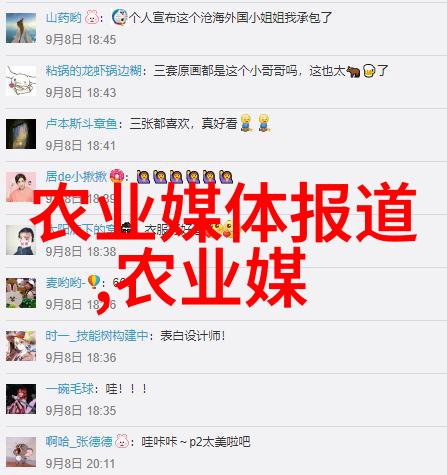This screenshot has width=447, height=475.
Task: Open 居de小揪揪 avatar picture
Action: tap(21, 187)
